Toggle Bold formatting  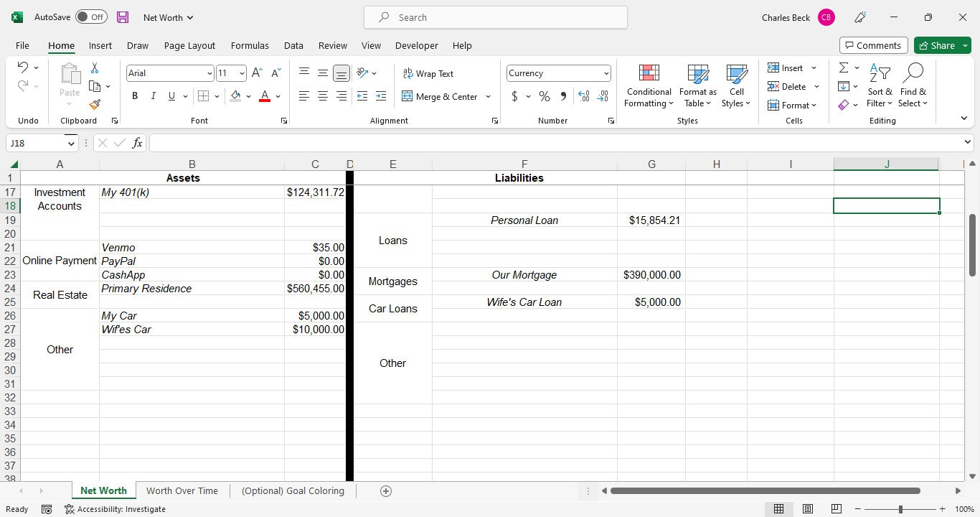(135, 96)
